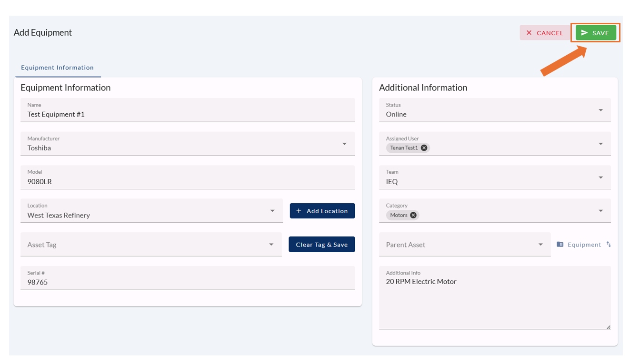
Task: Cancel adding the equipment
Action: pos(544,33)
